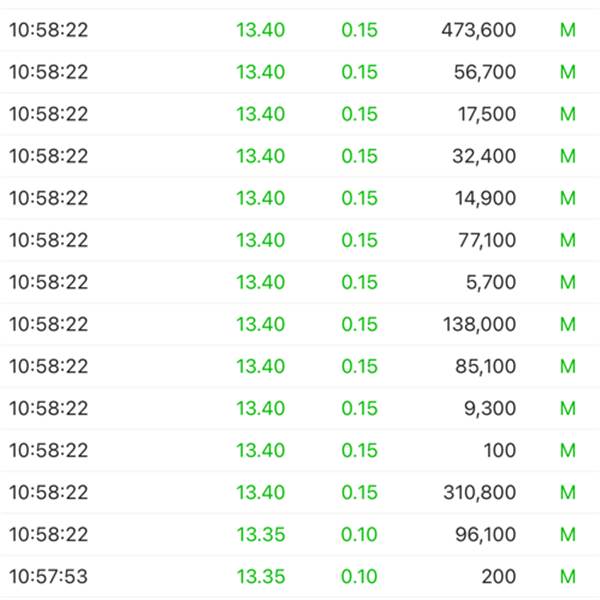This screenshot has width=600, height=600.
Task: Click the trade entry with volume 85,100
Action: [x=300, y=367]
